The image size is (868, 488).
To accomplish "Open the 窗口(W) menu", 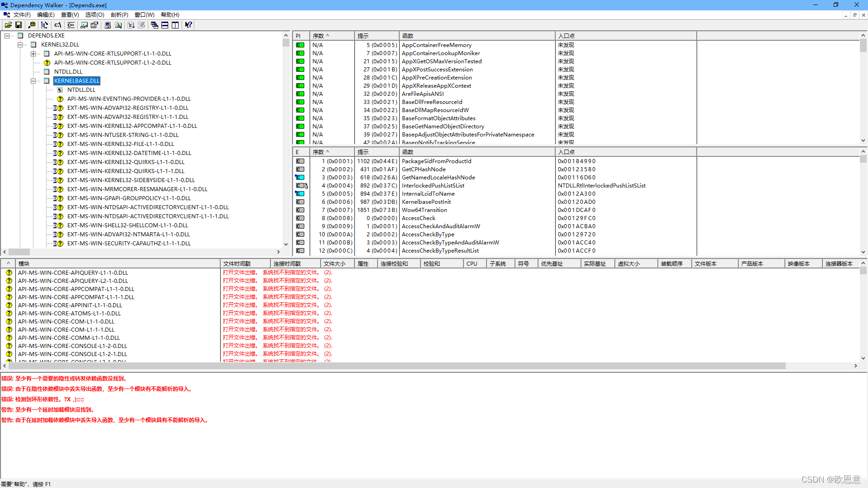I will click(145, 15).
